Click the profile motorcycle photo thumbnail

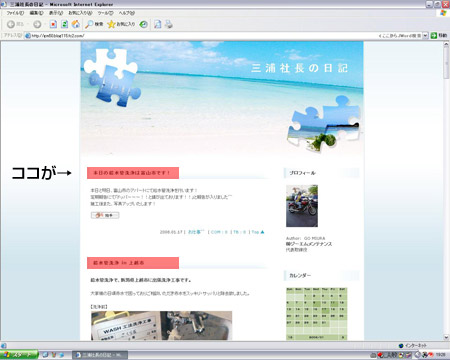pyautogui.click(x=302, y=206)
